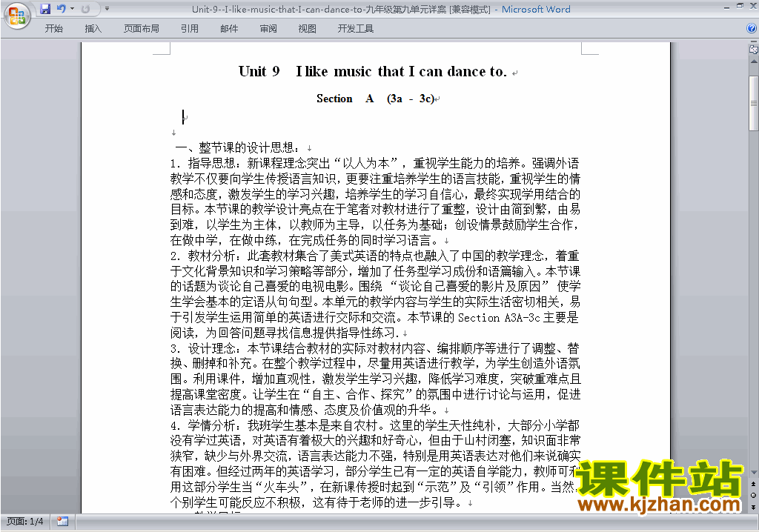Toggle the ruler view button above scrollbar

pos(754,50)
